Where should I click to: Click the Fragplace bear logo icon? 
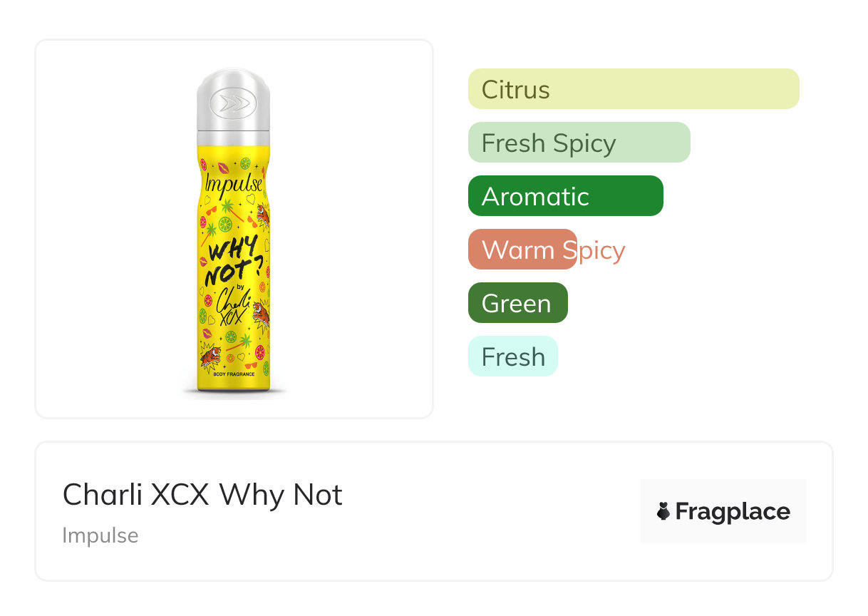coord(663,511)
